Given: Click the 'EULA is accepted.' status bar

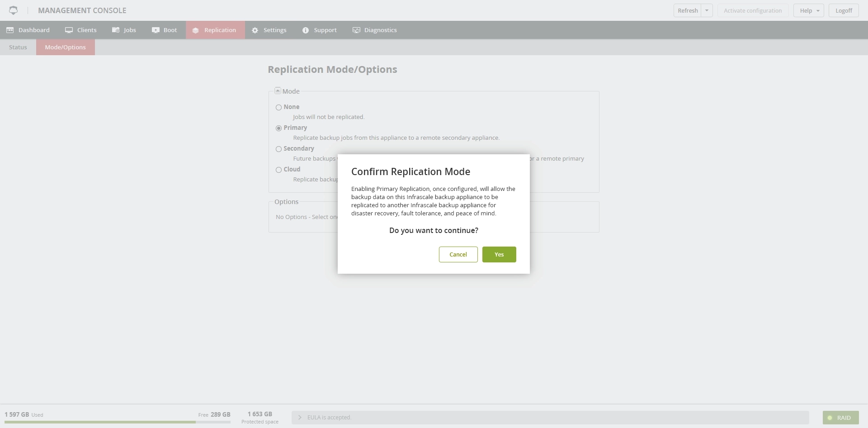Looking at the screenshot, I should click(550, 417).
